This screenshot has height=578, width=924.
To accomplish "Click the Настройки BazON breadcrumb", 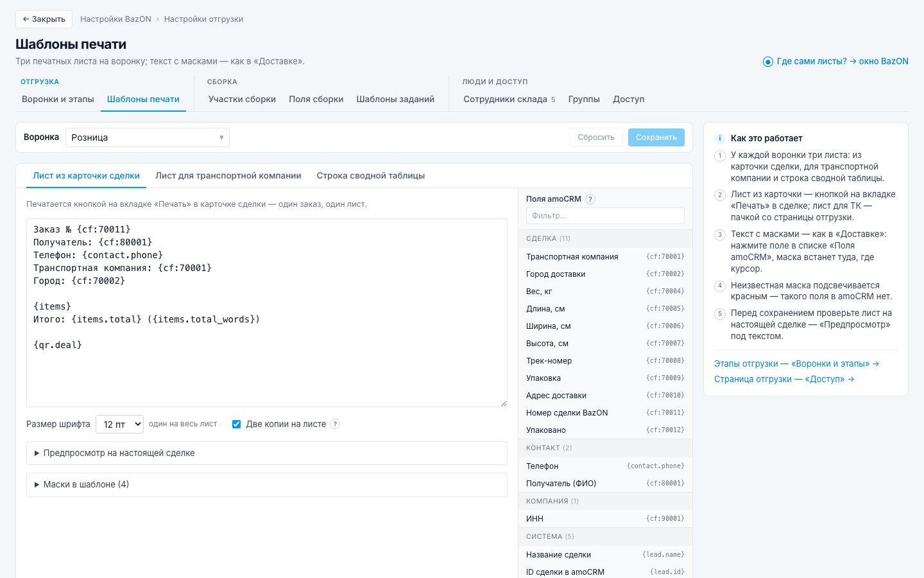I will 116,19.
